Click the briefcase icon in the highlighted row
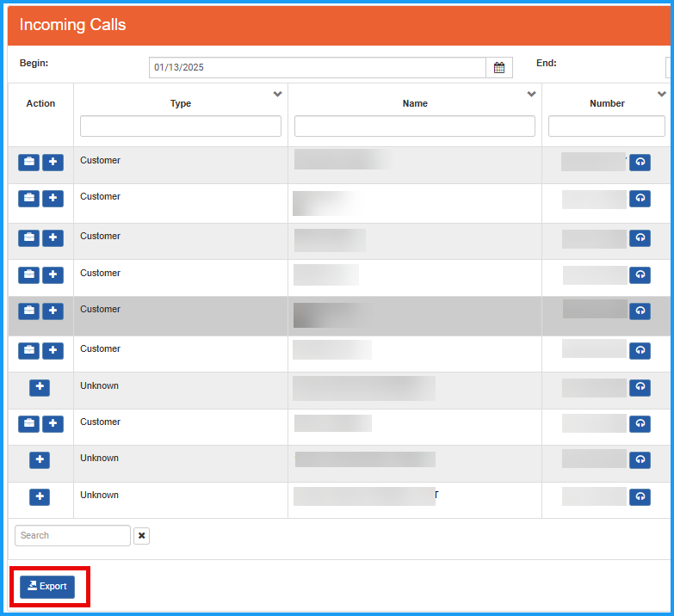The width and height of the screenshot is (674, 616). [x=28, y=311]
